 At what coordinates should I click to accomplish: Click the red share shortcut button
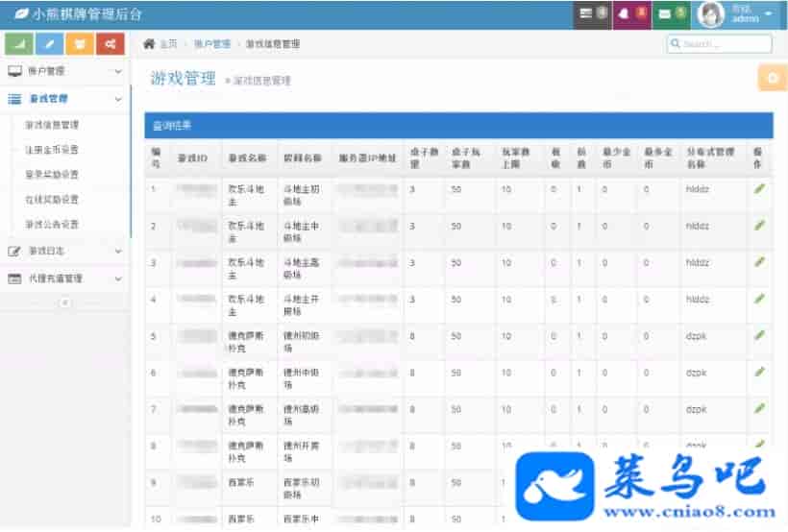pyautogui.click(x=111, y=44)
